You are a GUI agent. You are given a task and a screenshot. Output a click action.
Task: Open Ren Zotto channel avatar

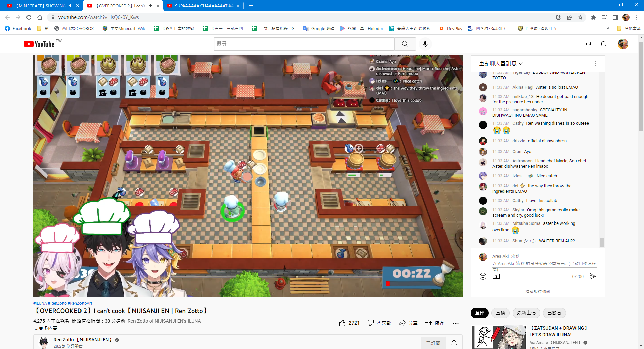(x=44, y=342)
